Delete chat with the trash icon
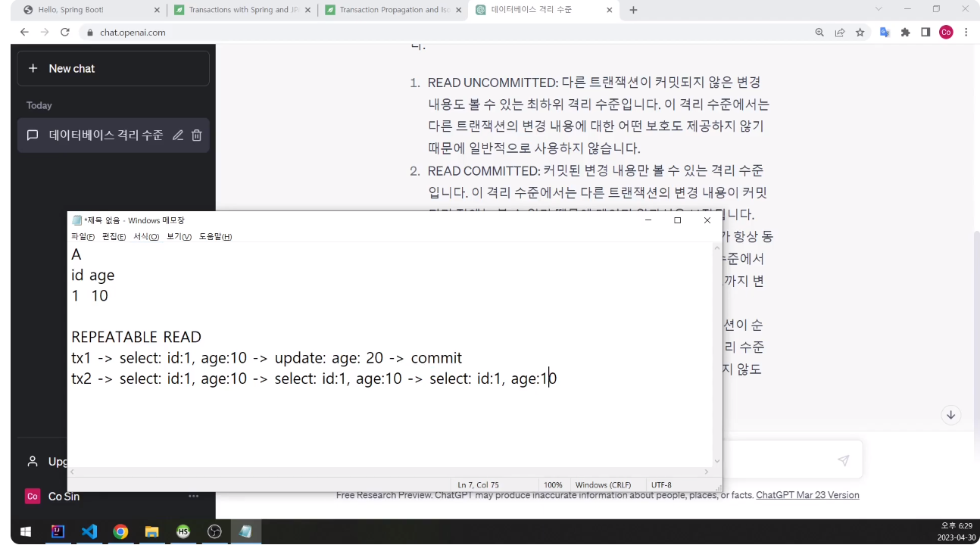The width and height of the screenshot is (980, 545). click(x=197, y=135)
